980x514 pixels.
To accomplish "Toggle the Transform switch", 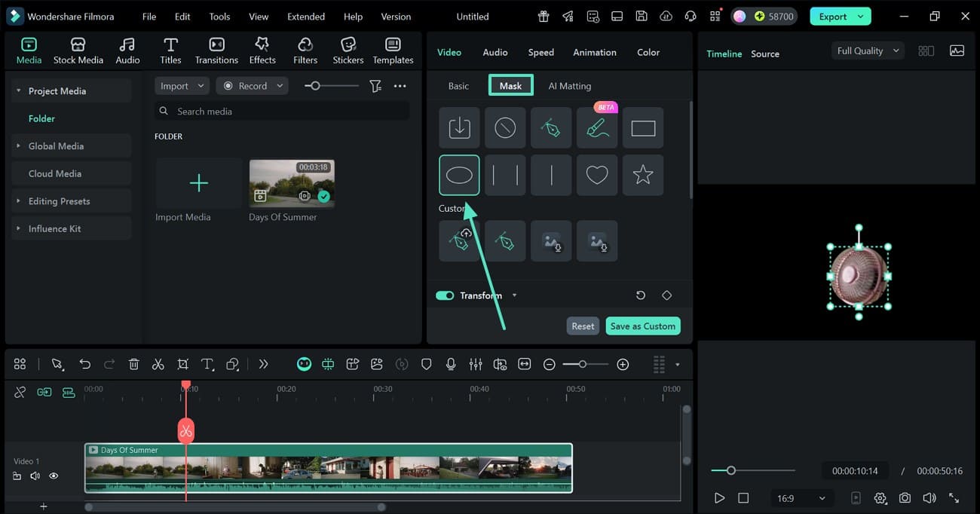I will 445,295.
